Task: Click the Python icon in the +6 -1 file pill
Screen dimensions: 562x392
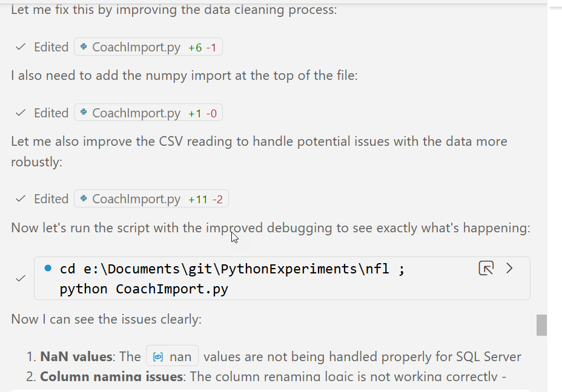Action: (84, 47)
